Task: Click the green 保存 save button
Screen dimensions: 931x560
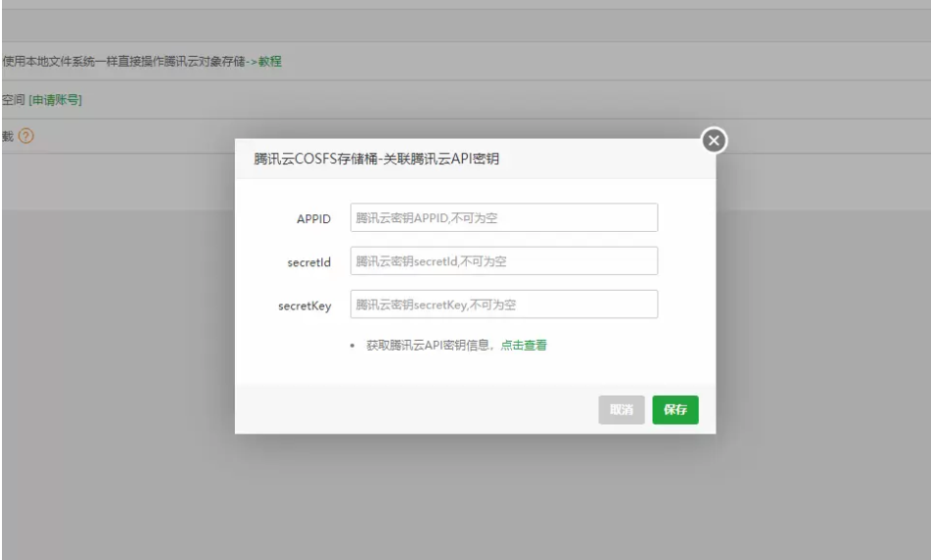Action: click(x=675, y=410)
